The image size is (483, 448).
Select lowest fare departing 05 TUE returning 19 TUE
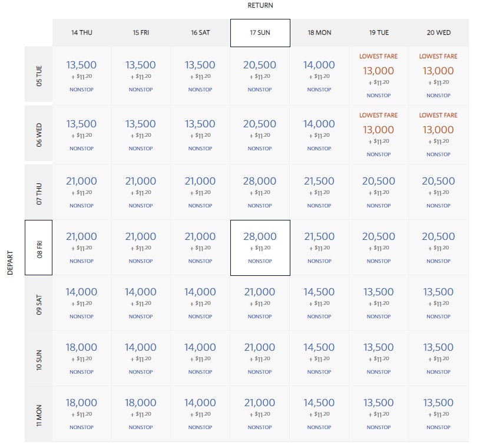pyautogui.click(x=378, y=75)
